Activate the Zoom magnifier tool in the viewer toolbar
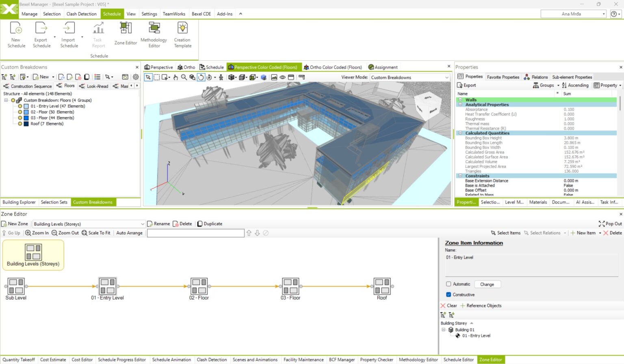Screen dimensions: 624x364 184,77
